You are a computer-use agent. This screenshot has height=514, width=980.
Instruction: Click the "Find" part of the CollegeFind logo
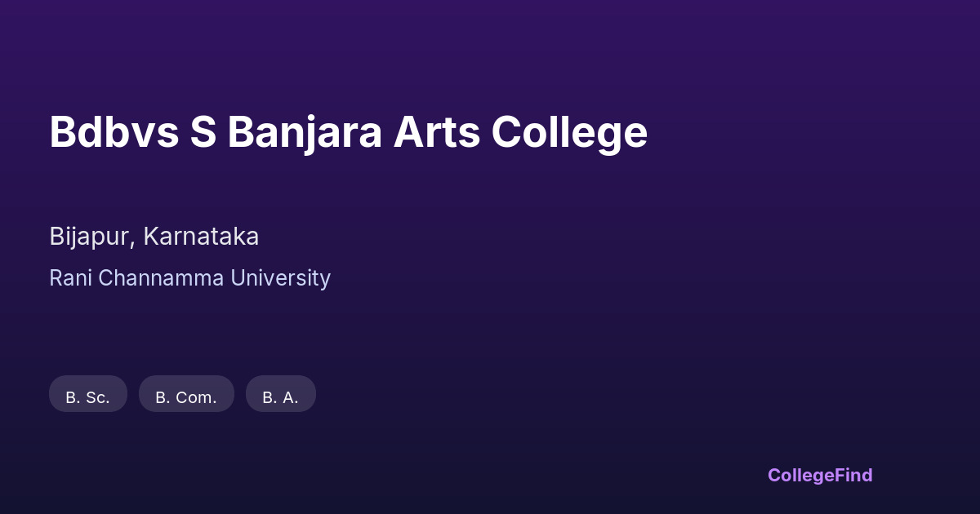[855, 475]
